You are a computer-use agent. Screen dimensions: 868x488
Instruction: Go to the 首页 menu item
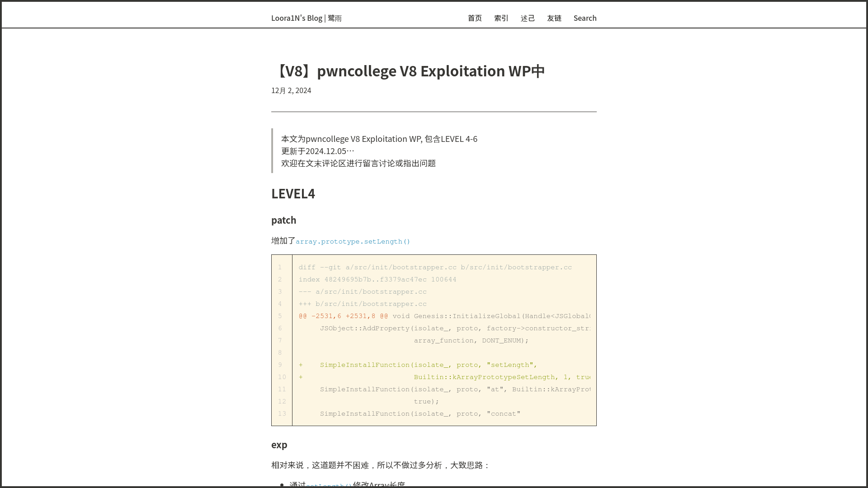click(475, 18)
